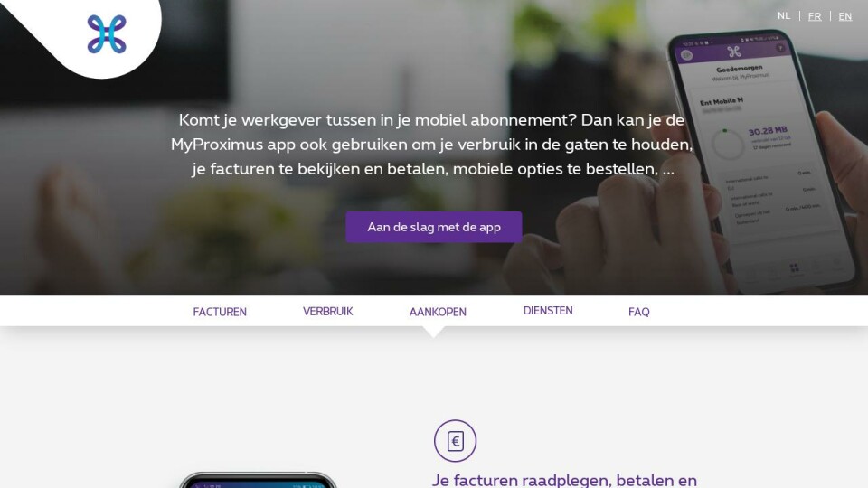Open the Verbruik tab

pos(327,312)
